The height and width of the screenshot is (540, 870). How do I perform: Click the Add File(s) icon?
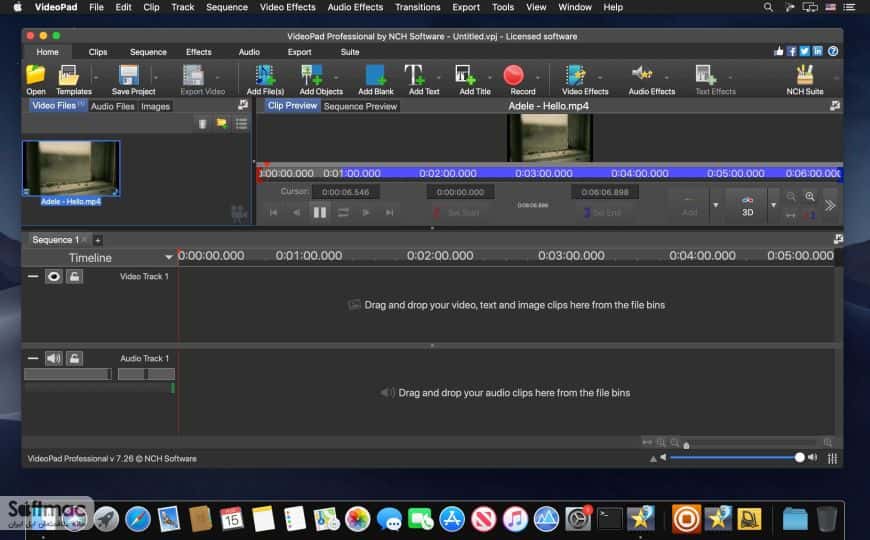click(x=265, y=79)
